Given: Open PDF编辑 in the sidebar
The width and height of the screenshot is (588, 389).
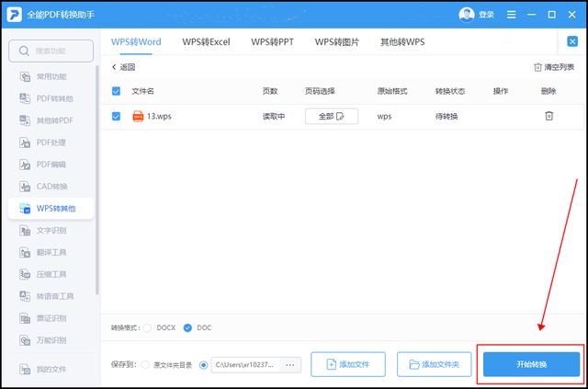Looking at the screenshot, I should pos(51,165).
